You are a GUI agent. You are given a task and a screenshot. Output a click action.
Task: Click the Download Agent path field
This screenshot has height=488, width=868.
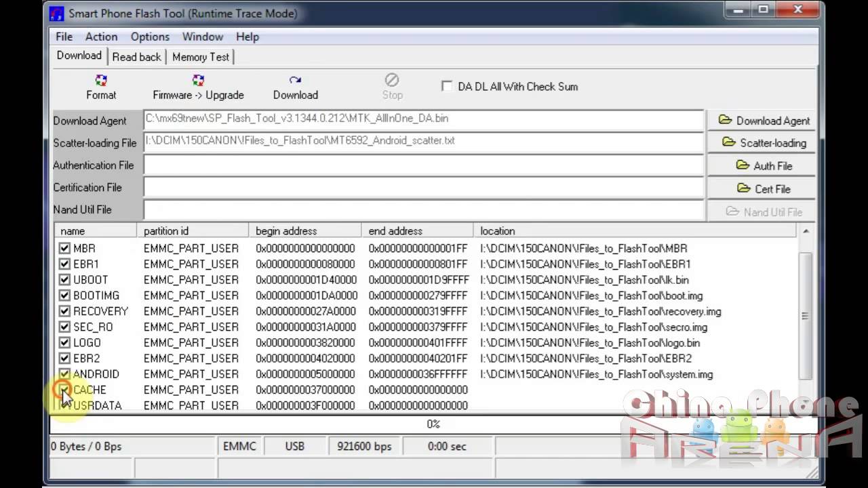tap(424, 119)
